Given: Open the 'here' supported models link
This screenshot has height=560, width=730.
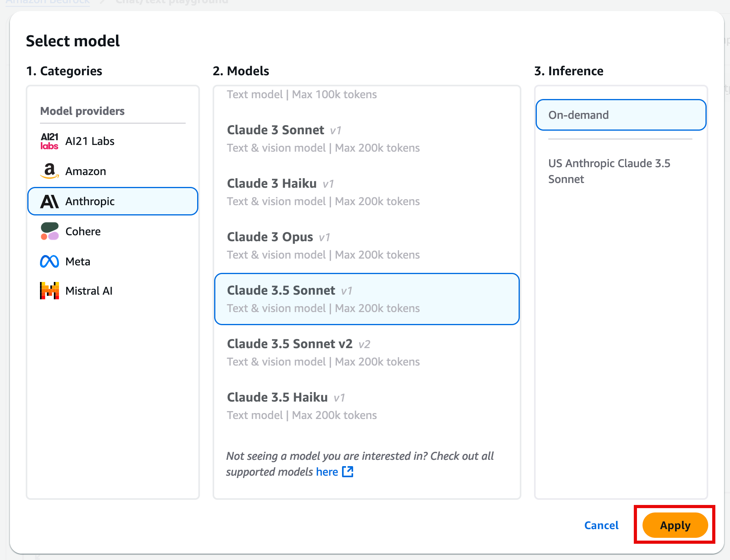Looking at the screenshot, I should 327,472.
